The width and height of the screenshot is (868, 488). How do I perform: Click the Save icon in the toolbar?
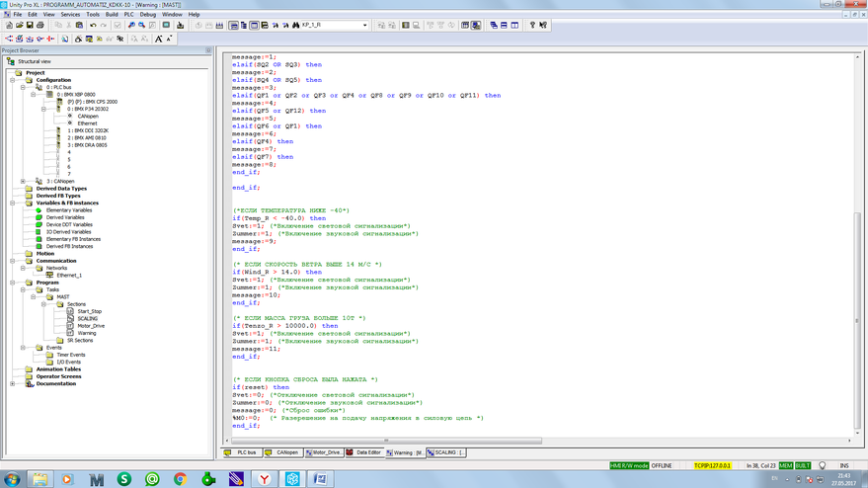[30, 26]
